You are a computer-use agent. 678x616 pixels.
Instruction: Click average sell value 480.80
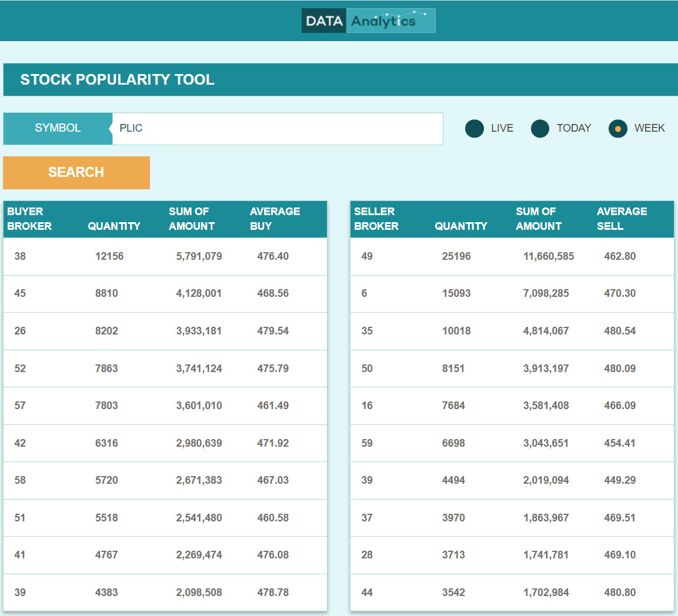point(620,592)
